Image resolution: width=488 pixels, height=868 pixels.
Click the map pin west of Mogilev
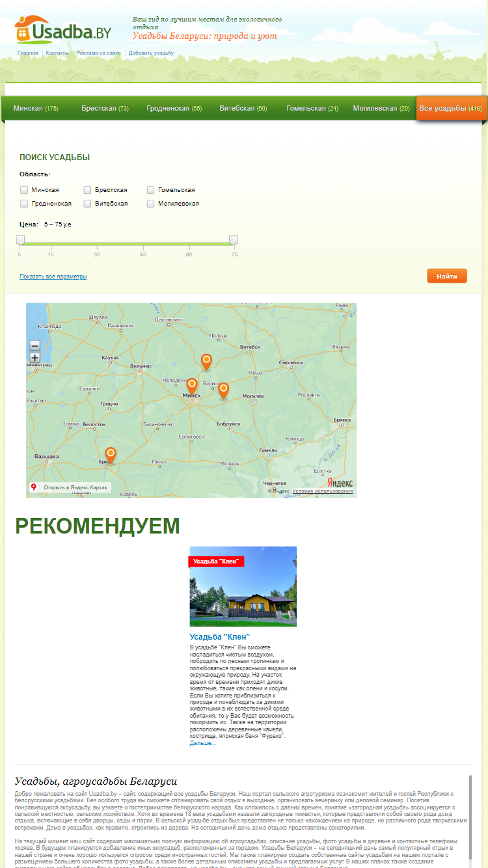click(223, 390)
